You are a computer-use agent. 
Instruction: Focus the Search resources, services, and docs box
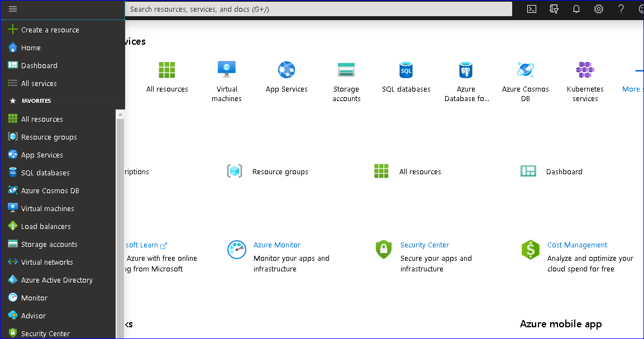click(318, 9)
